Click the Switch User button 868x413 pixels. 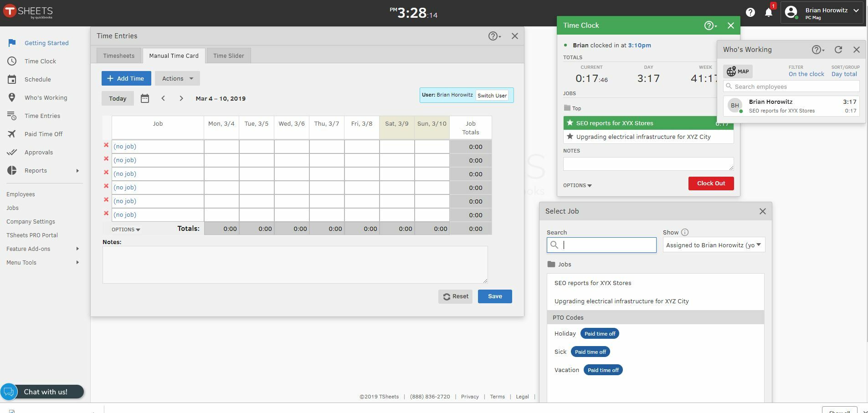(492, 96)
